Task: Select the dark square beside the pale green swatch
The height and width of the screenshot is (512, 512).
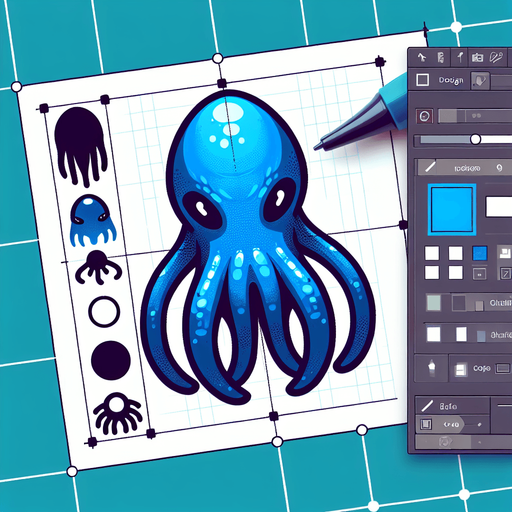Action: click(x=459, y=303)
